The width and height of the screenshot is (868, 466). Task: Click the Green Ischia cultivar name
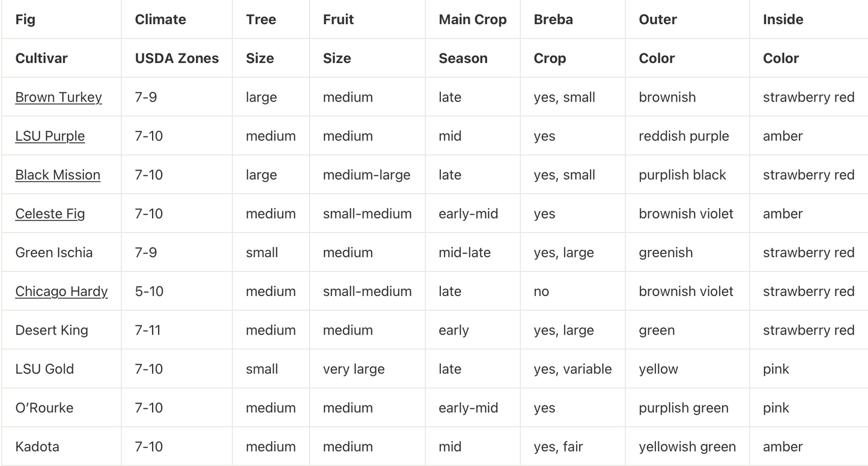pos(54,252)
